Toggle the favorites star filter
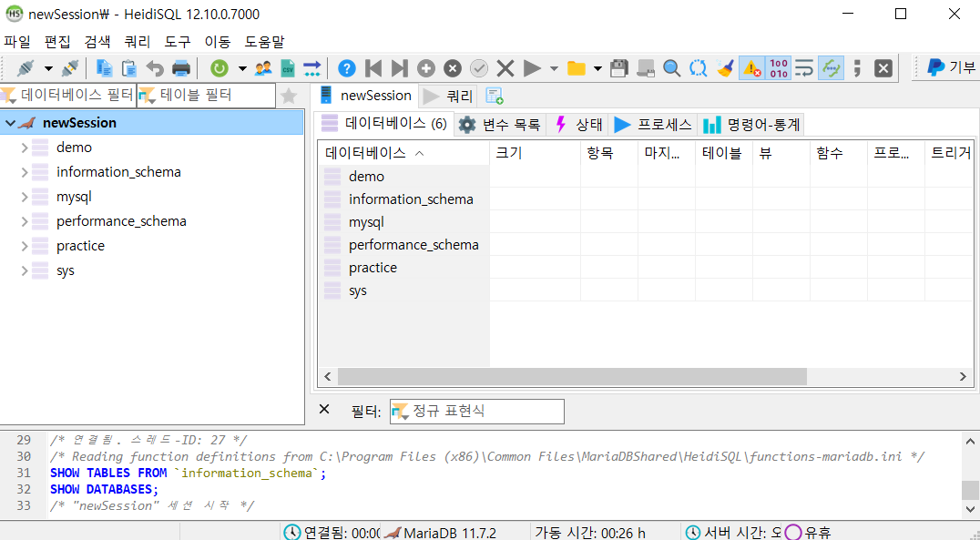Image resolution: width=980 pixels, height=540 pixels. (x=288, y=96)
